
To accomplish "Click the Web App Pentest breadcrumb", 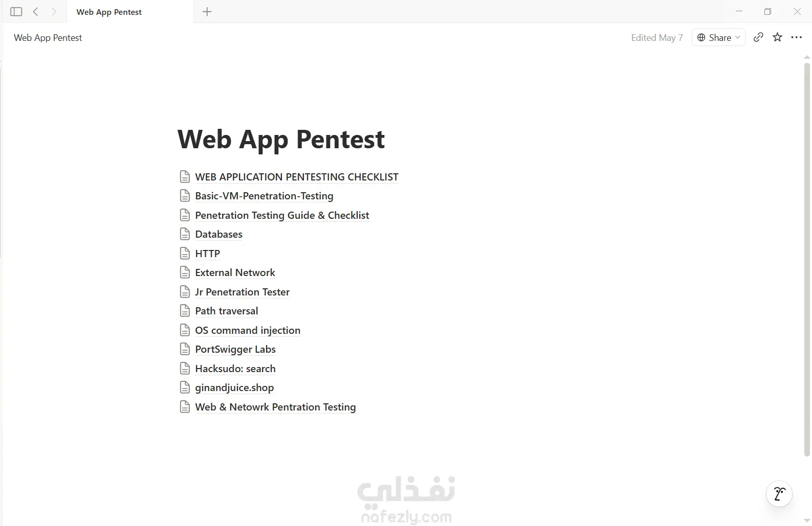I will (48, 38).
